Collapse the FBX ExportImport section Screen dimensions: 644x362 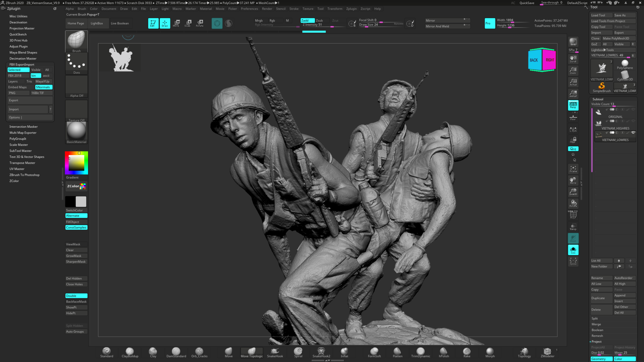tap(22, 64)
